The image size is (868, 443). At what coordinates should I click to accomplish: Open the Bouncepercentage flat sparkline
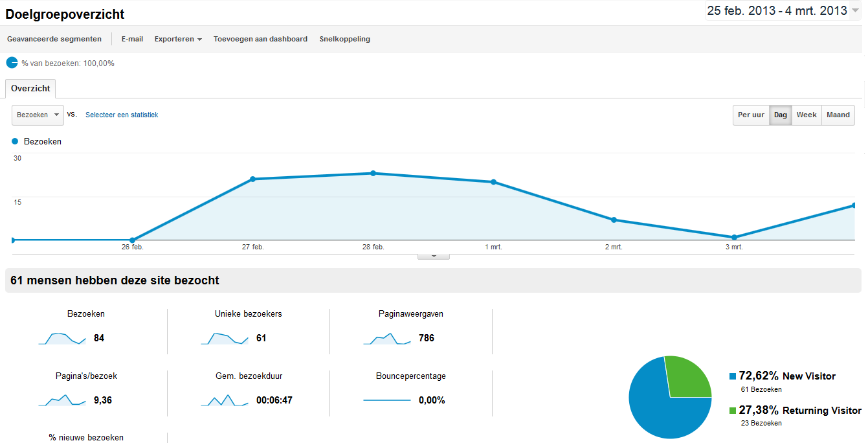(x=387, y=400)
